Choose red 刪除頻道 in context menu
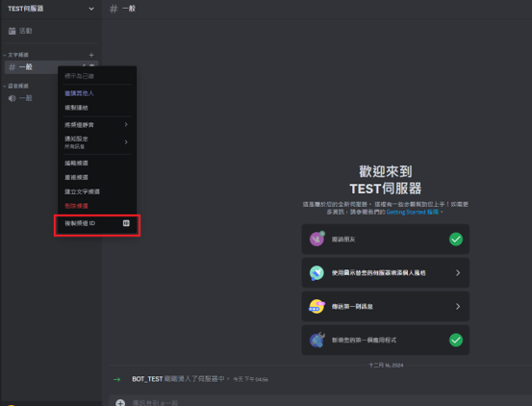Viewport: 532px width, 406px height. tap(76, 206)
